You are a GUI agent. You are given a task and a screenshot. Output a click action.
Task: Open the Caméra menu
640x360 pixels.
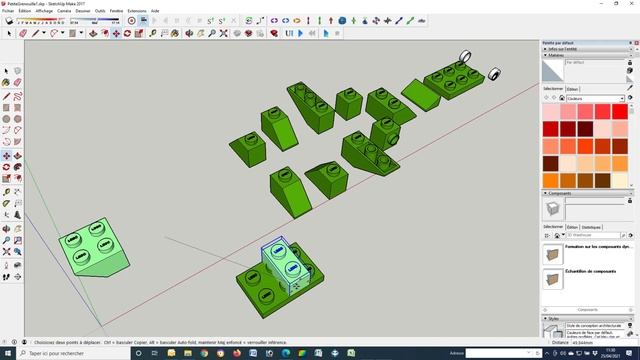[64, 11]
